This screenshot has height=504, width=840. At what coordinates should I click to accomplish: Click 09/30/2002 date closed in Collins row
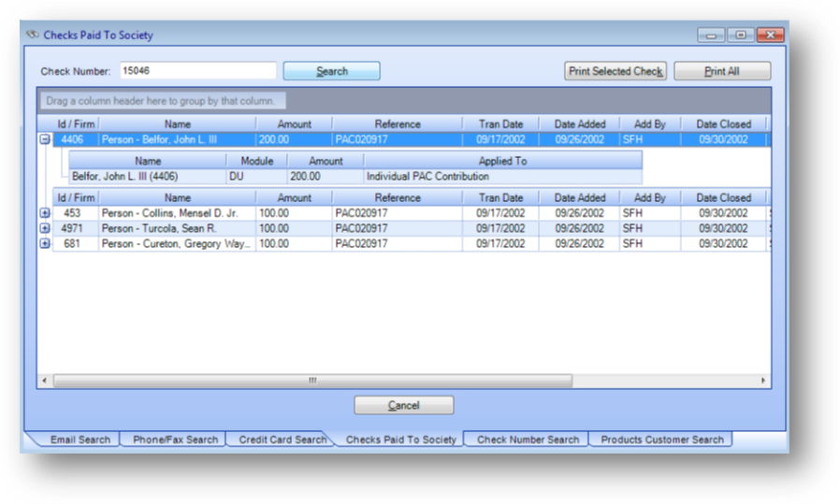click(x=724, y=213)
